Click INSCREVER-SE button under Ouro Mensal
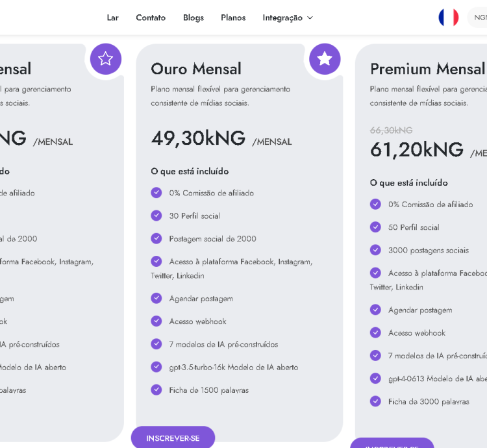This screenshot has width=487, height=448. 173,437
